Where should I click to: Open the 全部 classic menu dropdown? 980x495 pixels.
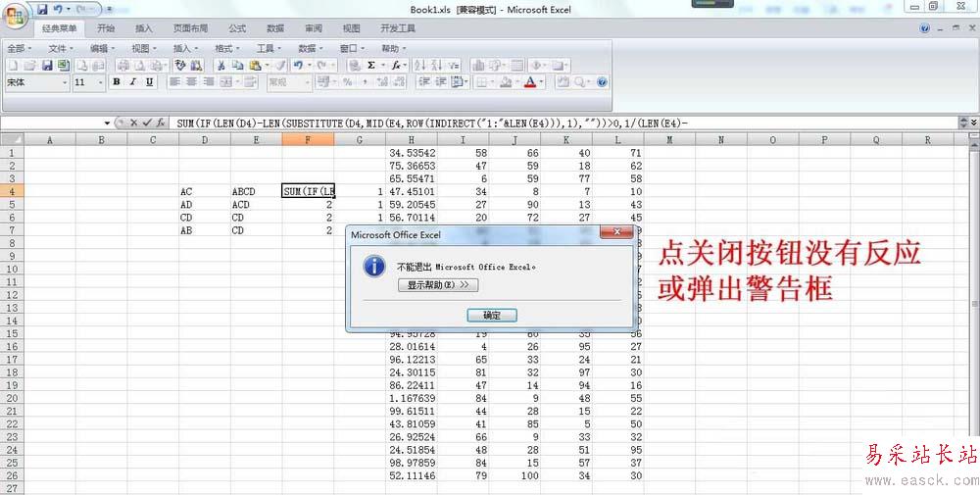(19, 48)
